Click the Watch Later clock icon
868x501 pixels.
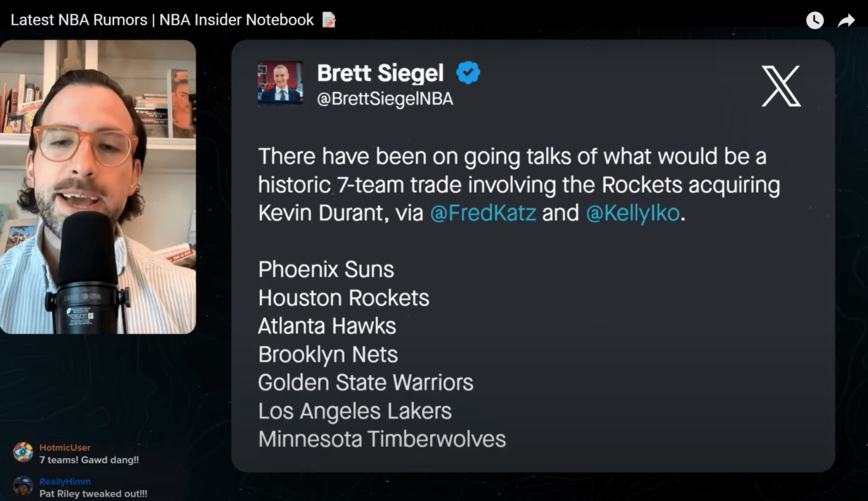[815, 20]
